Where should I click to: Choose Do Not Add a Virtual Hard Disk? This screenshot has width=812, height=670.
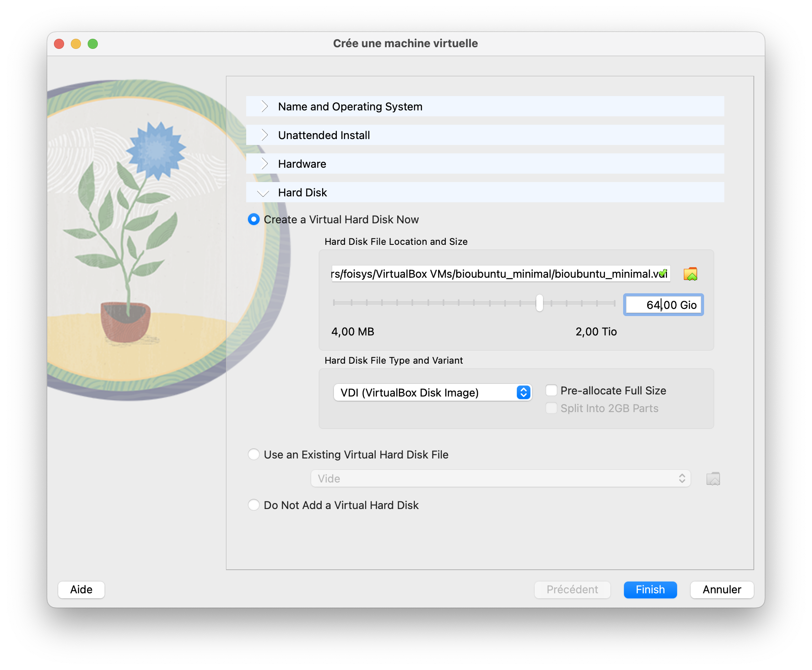coord(254,505)
